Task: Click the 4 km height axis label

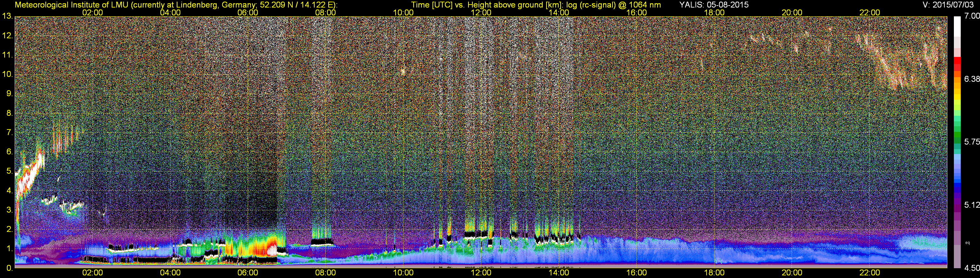Action: click(x=9, y=190)
